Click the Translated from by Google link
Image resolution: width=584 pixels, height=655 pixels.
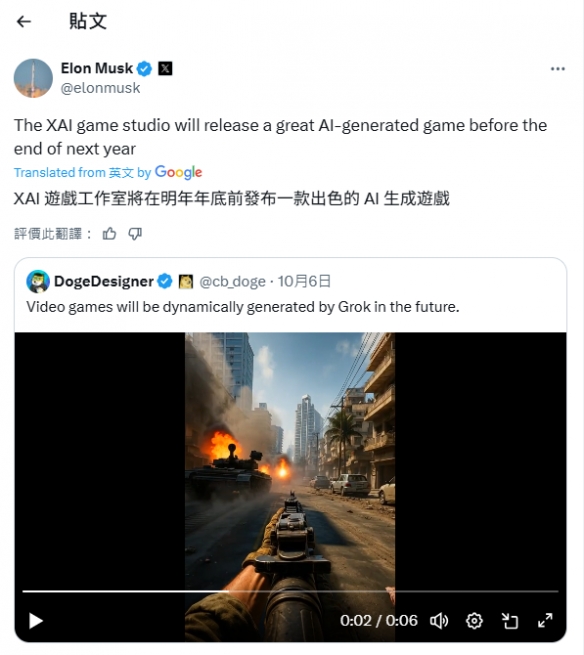coord(108,172)
